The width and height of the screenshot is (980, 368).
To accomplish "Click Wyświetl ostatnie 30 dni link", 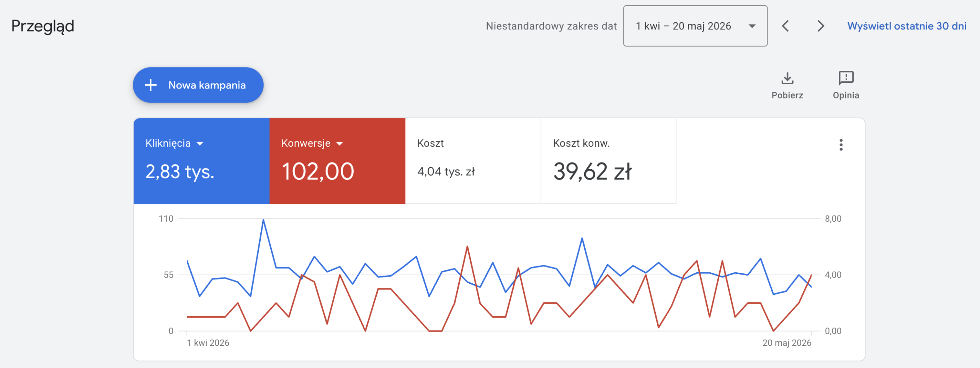I will (907, 26).
